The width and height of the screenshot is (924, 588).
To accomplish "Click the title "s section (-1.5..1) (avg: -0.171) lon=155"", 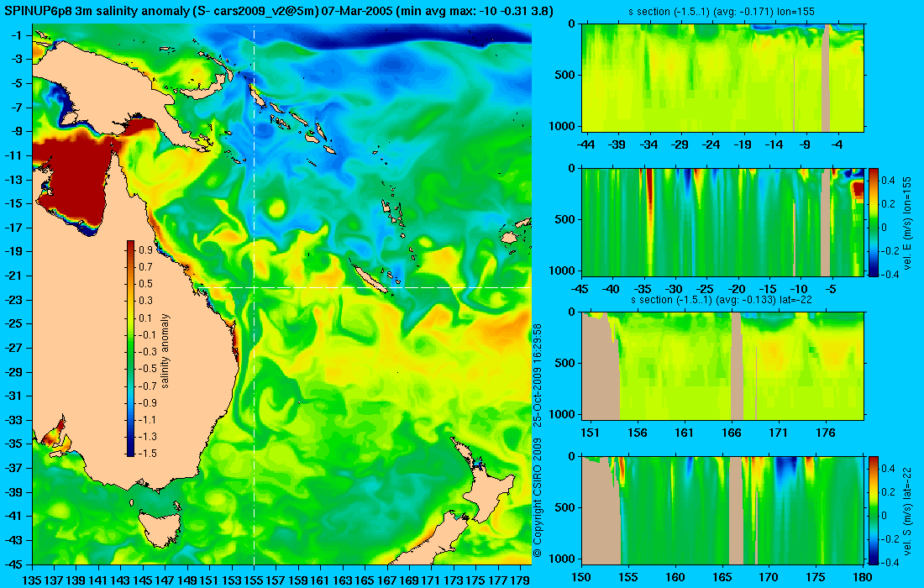I will click(x=722, y=12).
